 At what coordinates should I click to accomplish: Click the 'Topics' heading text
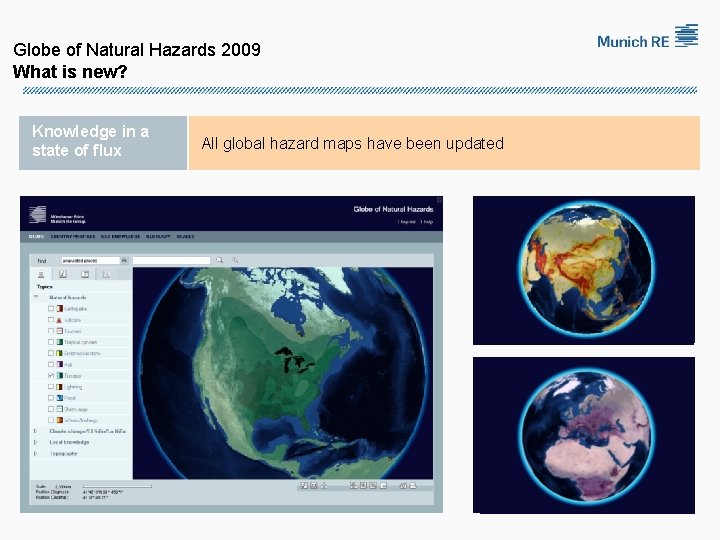(45, 287)
